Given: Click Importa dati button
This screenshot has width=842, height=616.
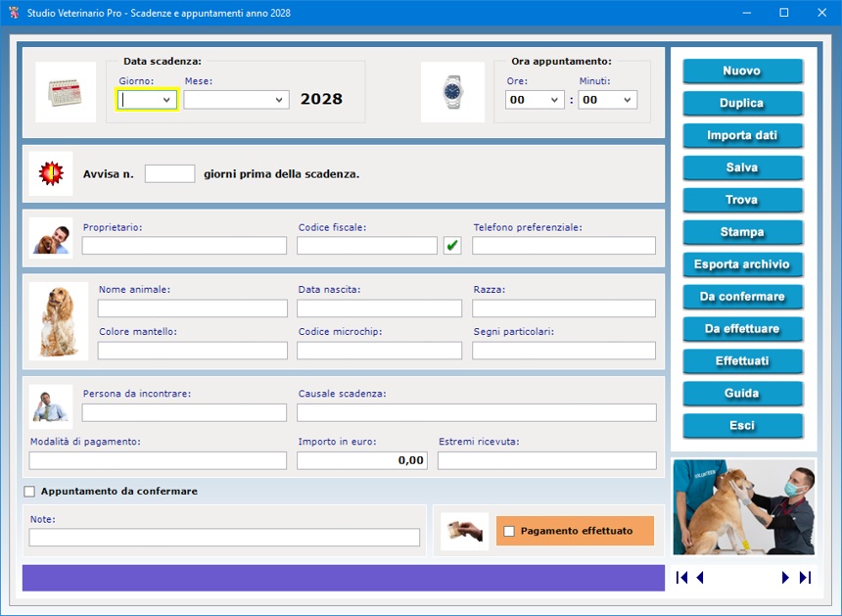Looking at the screenshot, I should (743, 135).
